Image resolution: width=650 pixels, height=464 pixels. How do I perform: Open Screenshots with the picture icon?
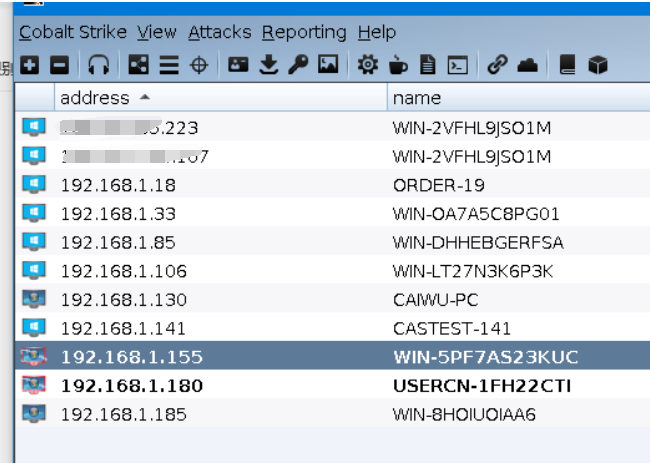[x=328, y=65]
